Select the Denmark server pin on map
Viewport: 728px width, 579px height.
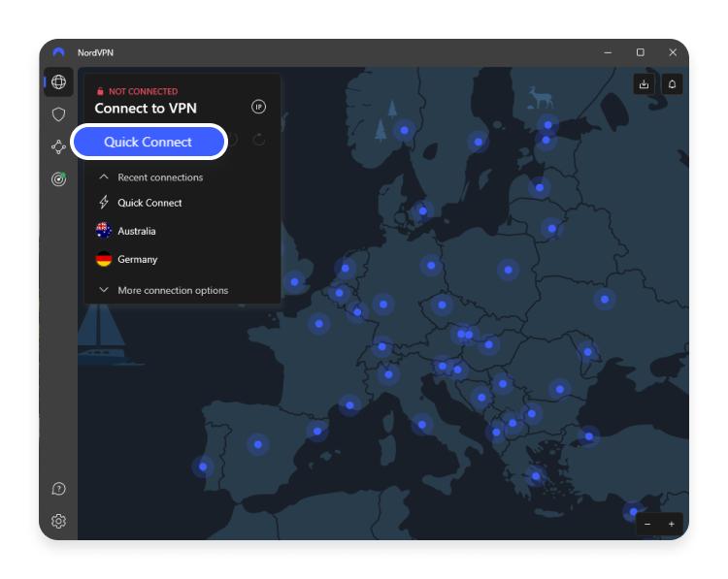point(423,211)
